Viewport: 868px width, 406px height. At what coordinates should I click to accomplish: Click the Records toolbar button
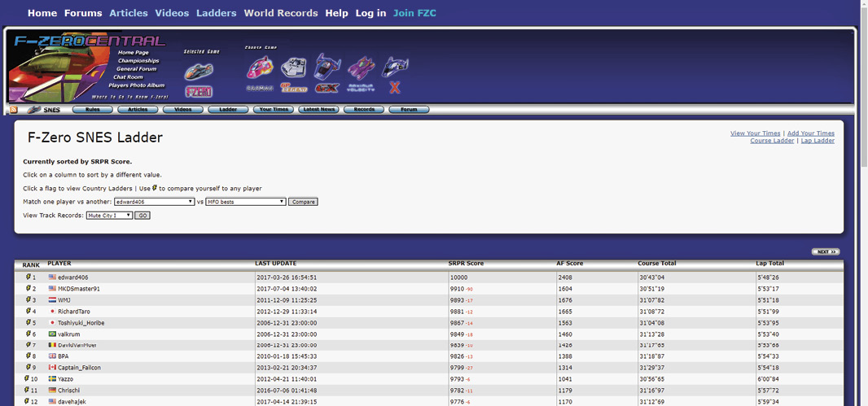364,110
